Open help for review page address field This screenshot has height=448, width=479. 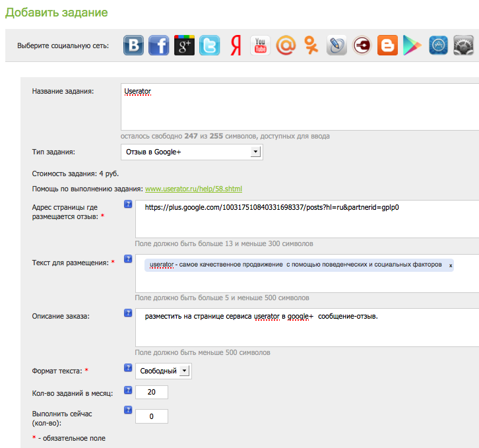pyautogui.click(x=128, y=204)
